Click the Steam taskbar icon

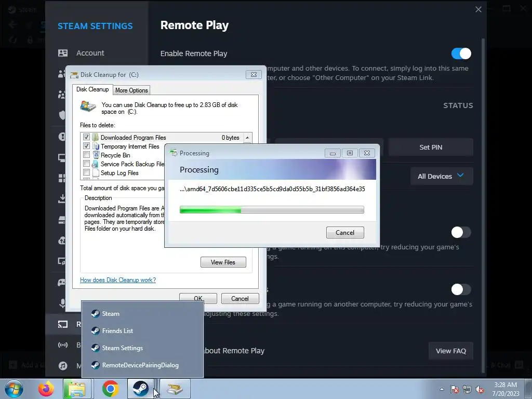click(140, 389)
